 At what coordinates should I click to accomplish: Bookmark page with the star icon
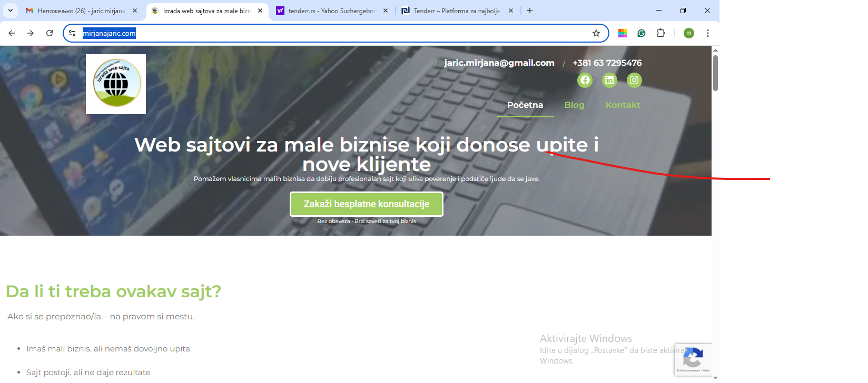coord(596,33)
